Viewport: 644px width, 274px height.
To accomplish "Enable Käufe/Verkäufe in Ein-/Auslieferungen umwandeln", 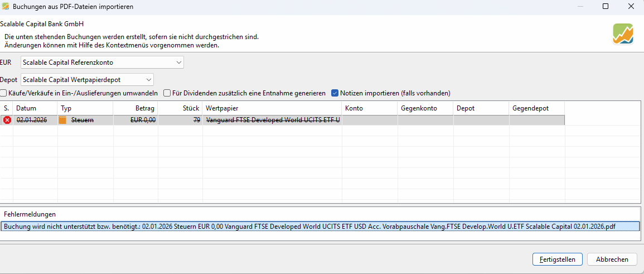I will click(4, 93).
